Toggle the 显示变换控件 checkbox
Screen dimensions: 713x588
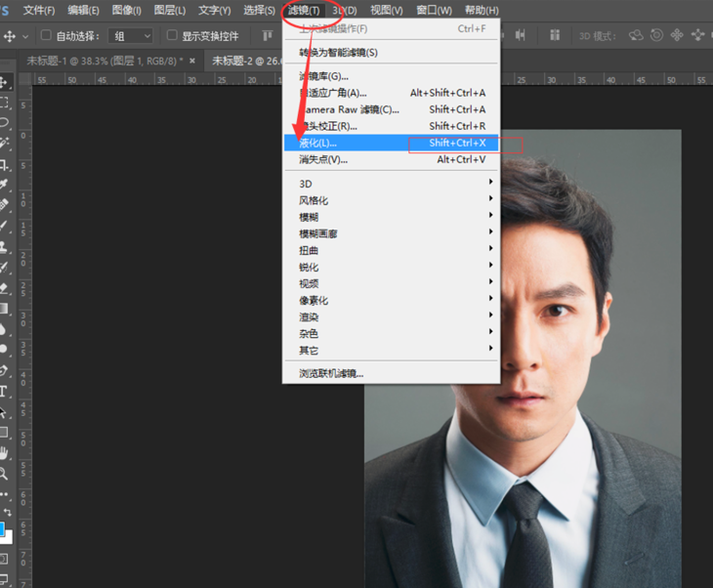click(173, 36)
